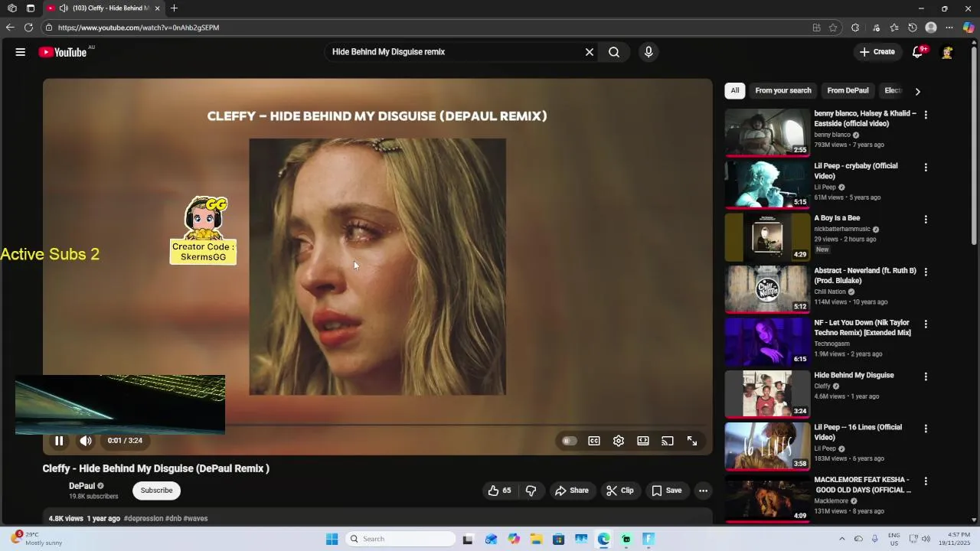Screen dimensions: 980x551
Task: Toggle closed captions
Action: pyautogui.click(x=594, y=441)
